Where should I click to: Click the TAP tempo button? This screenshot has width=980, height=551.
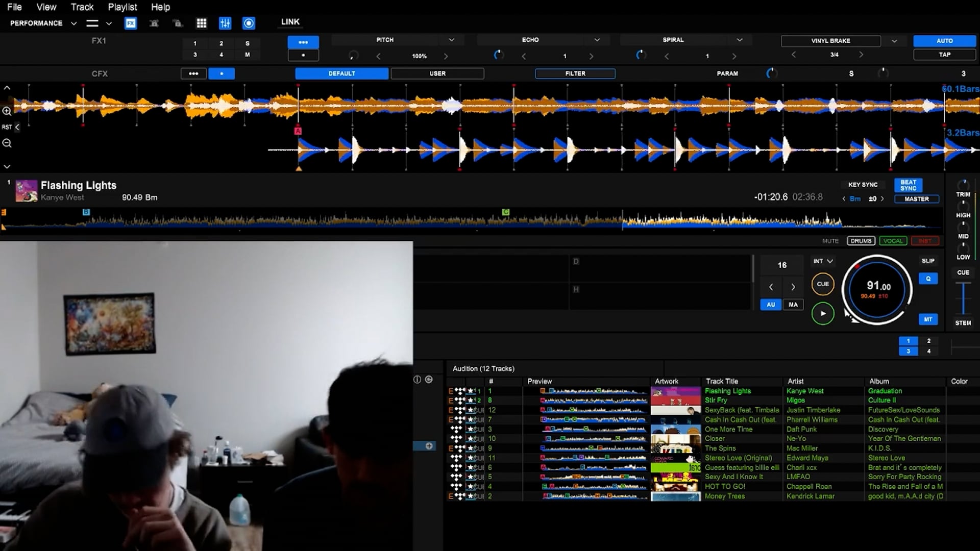tap(944, 55)
